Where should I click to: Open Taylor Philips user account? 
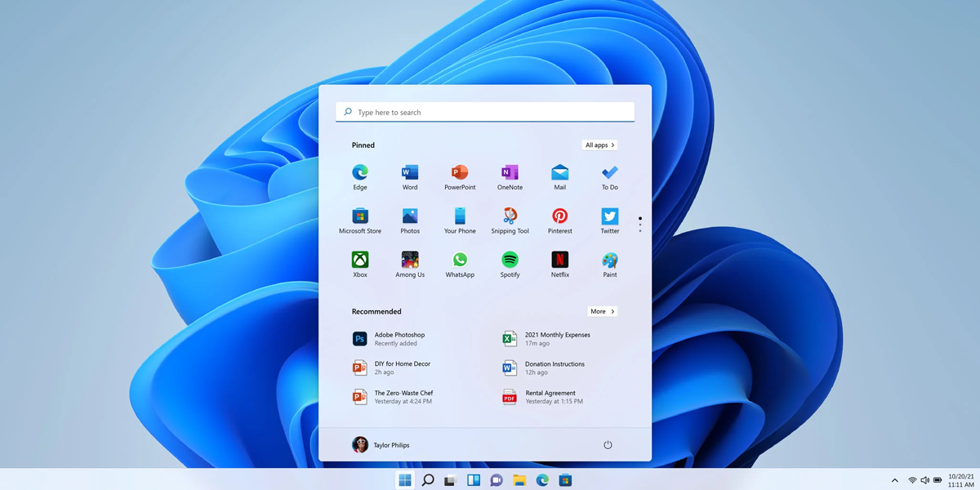[x=381, y=445]
